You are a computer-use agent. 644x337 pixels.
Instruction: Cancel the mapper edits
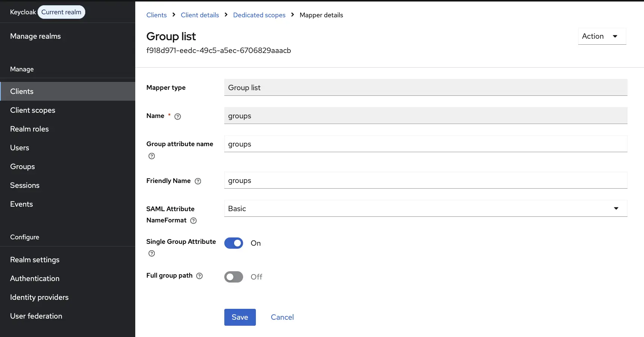[282, 317]
